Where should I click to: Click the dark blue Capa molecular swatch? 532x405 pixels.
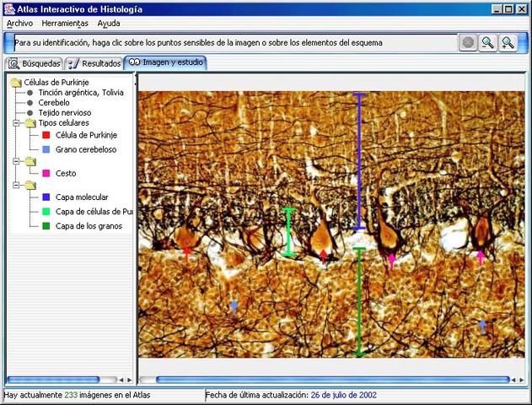[x=46, y=197]
